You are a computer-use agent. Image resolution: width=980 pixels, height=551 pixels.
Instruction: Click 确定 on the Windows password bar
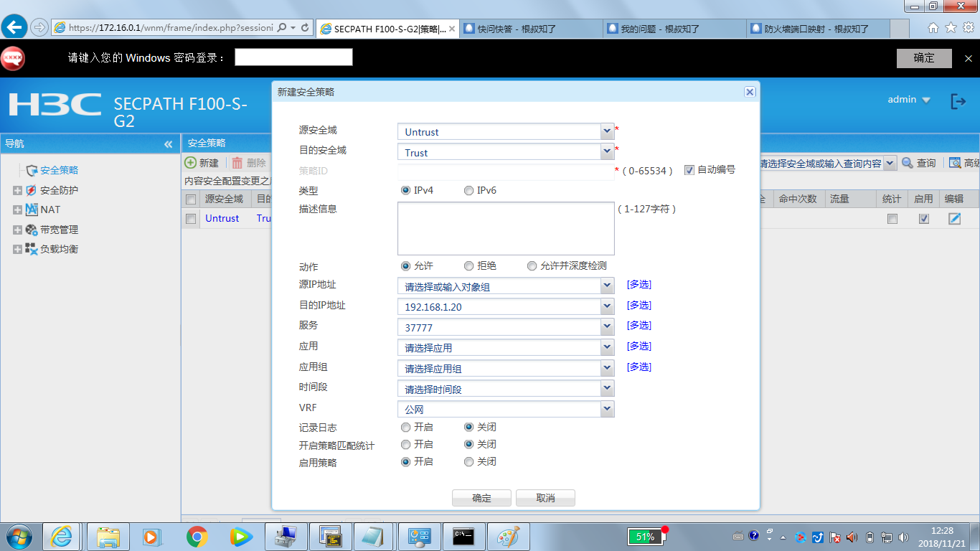click(924, 58)
